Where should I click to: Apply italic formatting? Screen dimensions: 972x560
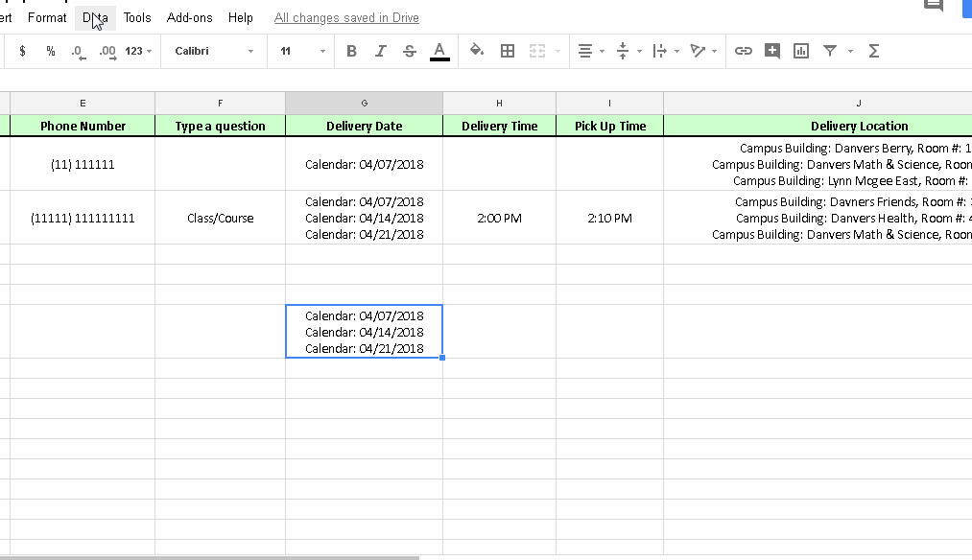pos(380,51)
